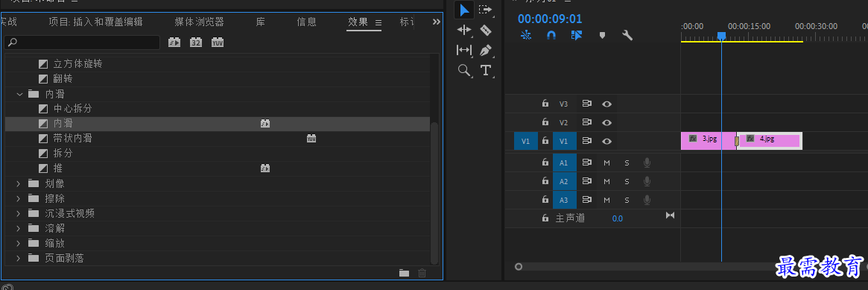The width and height of the screenshot is (868, 290).
Task: Mute the A1 audio track
Action: pos(606,163)
